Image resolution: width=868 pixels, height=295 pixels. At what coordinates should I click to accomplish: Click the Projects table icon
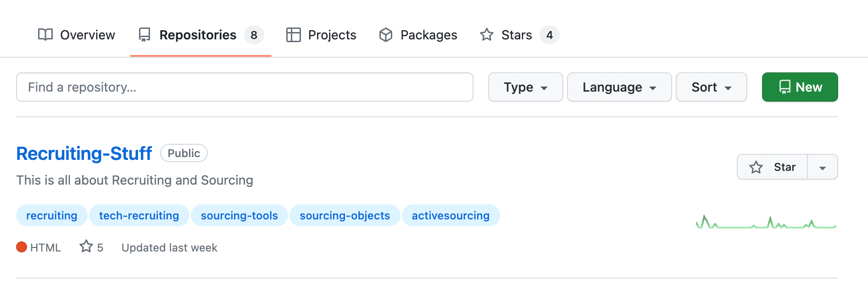[x=293, y=35]
